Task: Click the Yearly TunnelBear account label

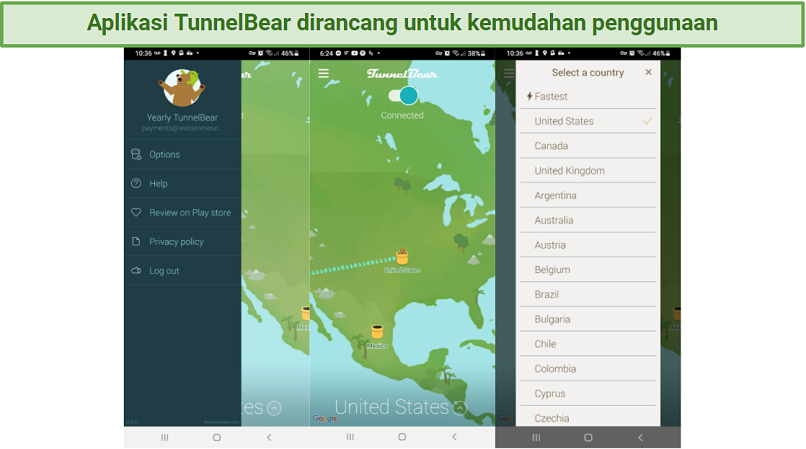Action: click(182, 117)
